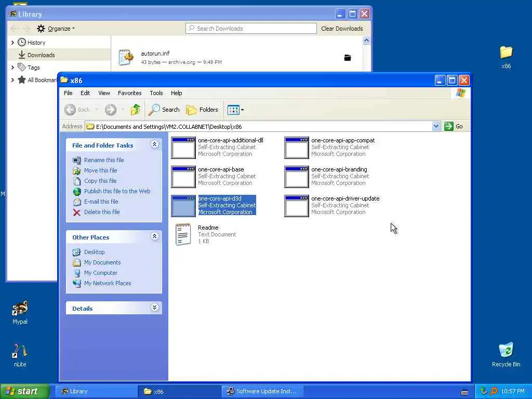Click Rename this file
This screenshot has width=532, height=399.
[x=104, y=160]
